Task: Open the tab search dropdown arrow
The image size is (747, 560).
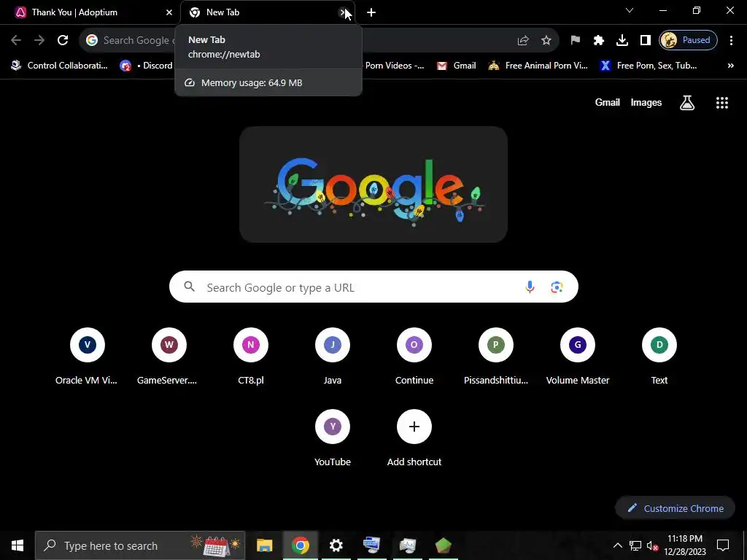Action: click(x=630, y=10)
